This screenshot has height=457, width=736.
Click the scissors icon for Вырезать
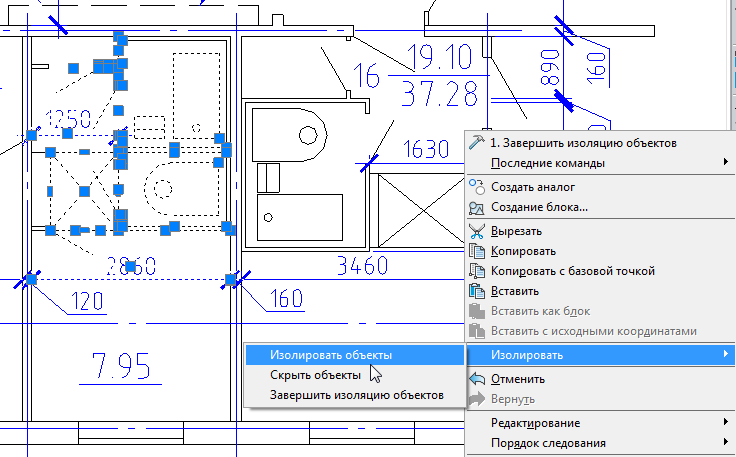[x=476, y=231]
